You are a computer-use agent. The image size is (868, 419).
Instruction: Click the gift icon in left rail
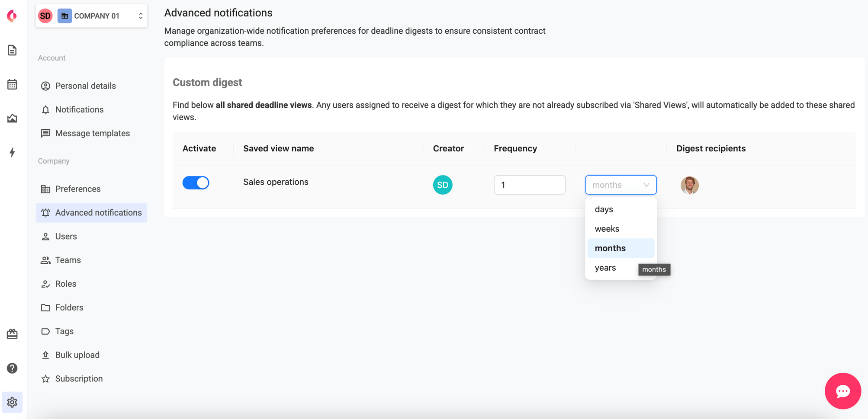(x=12, y=334)
